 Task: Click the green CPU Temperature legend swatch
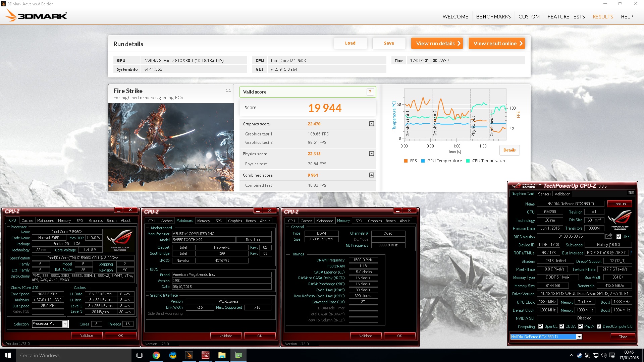pos(468,161)
